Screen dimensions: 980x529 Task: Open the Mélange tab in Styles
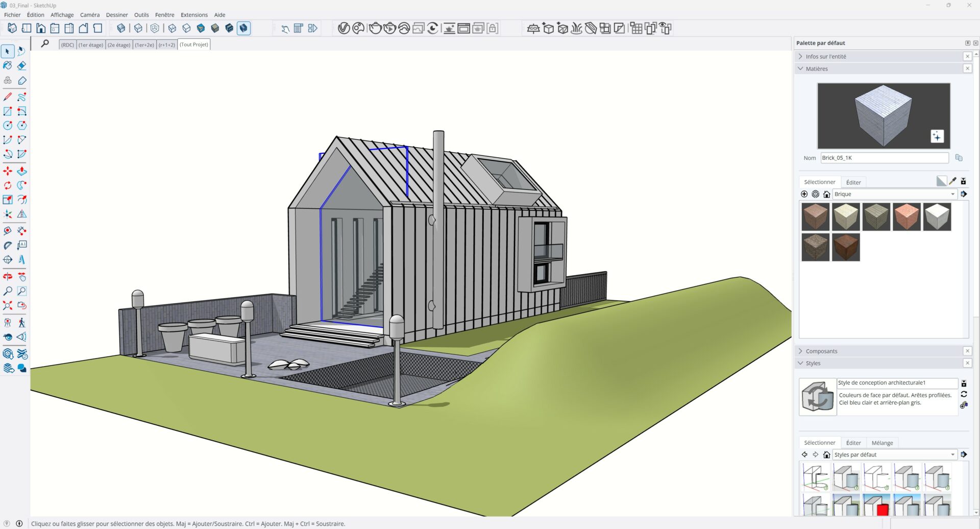(x=882, y=443)
